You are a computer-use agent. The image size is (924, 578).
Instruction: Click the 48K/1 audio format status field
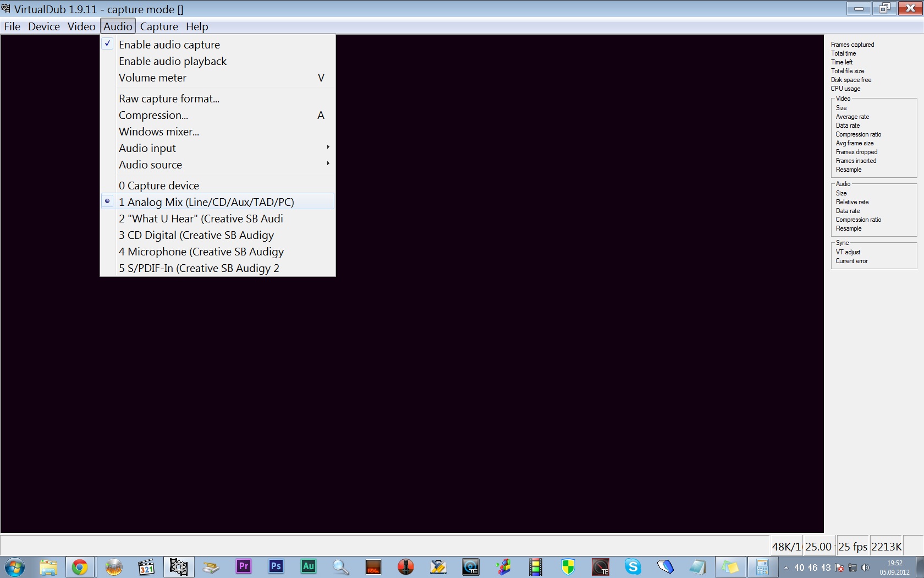786,547
